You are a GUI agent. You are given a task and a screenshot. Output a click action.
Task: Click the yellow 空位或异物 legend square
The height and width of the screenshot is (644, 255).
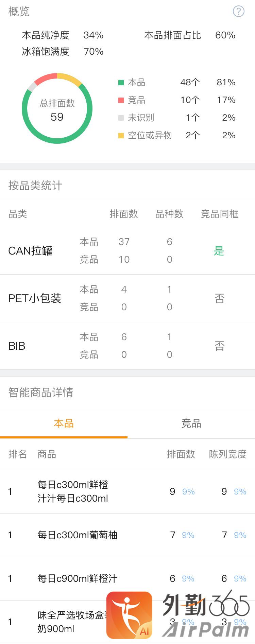(121, 136)
